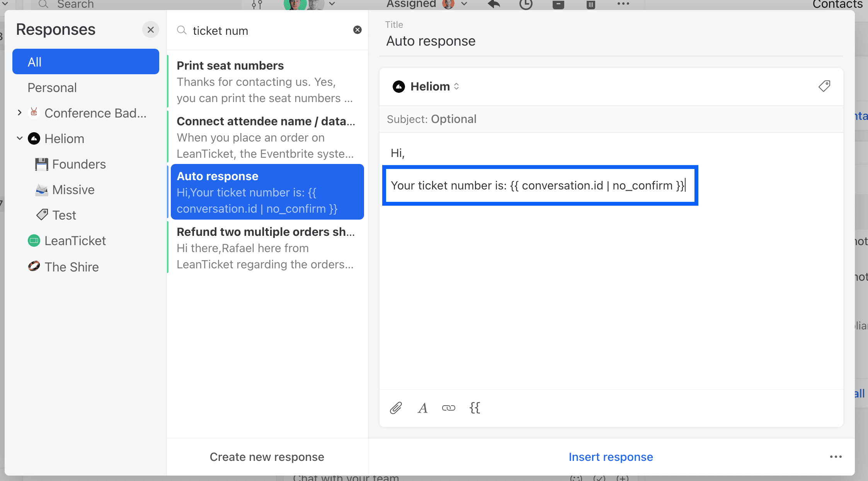Open text formatting options icon

pos(422,408)
